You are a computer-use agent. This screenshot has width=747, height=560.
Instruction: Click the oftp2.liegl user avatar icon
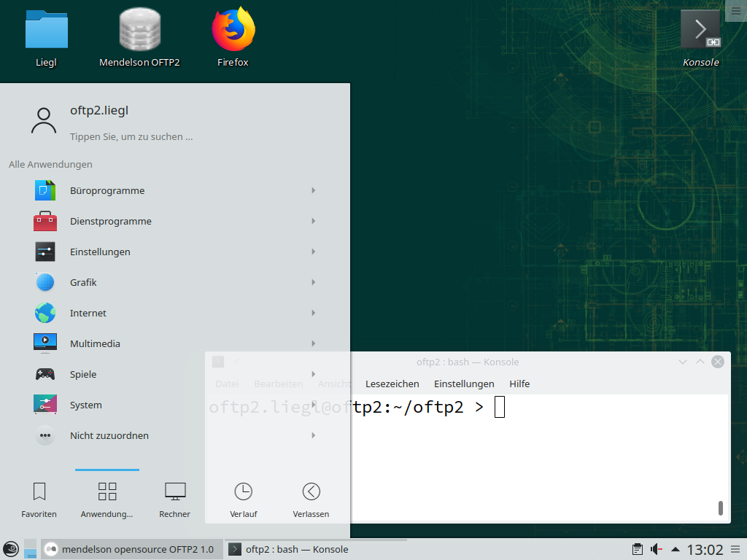(44, 121)
